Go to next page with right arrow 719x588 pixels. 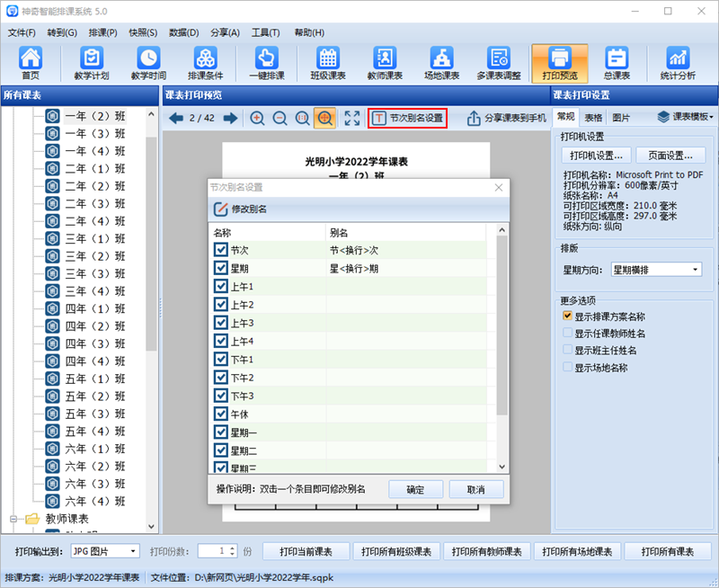coord(230,119)
